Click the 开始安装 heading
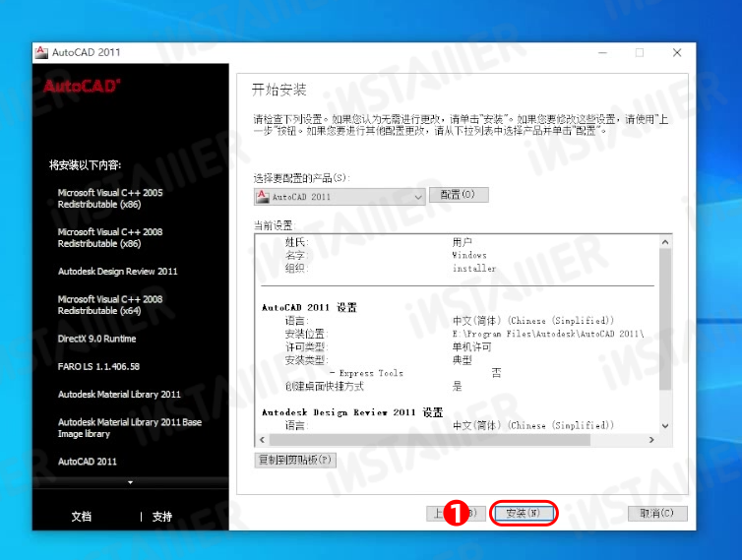 point(278,90)
